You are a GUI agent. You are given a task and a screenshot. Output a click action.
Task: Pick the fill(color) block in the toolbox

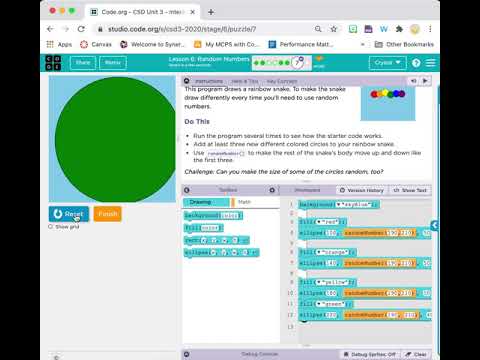(204, 228)
